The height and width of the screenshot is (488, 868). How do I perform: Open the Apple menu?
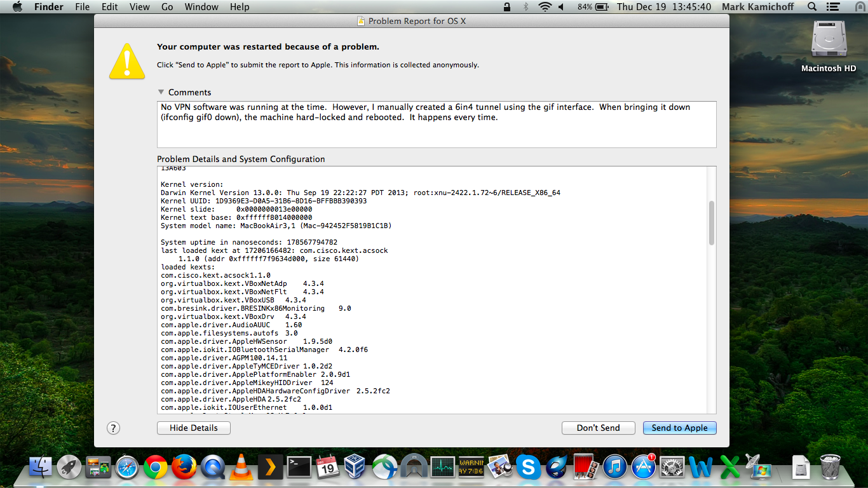coord(17,7)
